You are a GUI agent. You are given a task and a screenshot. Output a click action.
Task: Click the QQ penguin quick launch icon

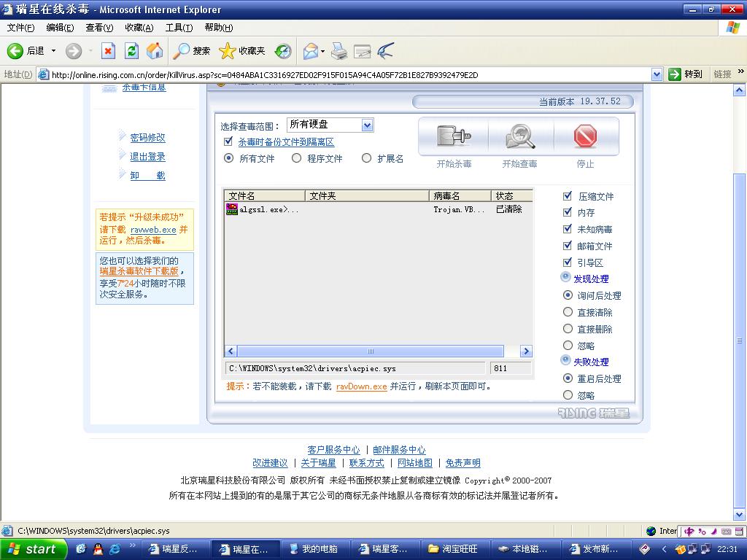tap(98, 549)
